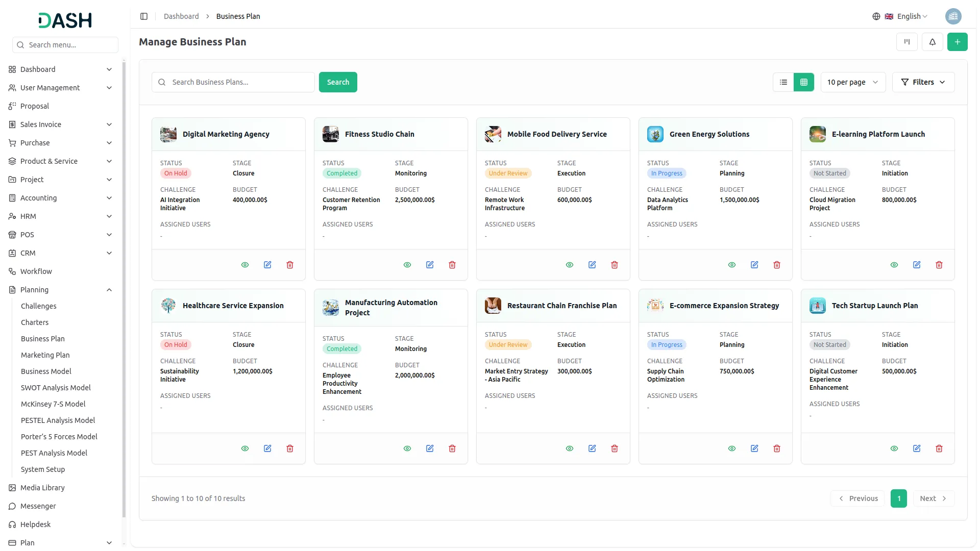Open SWOT Analysis Model menu item
Screen dimensions: 980x551
click(x=56, y=388)
